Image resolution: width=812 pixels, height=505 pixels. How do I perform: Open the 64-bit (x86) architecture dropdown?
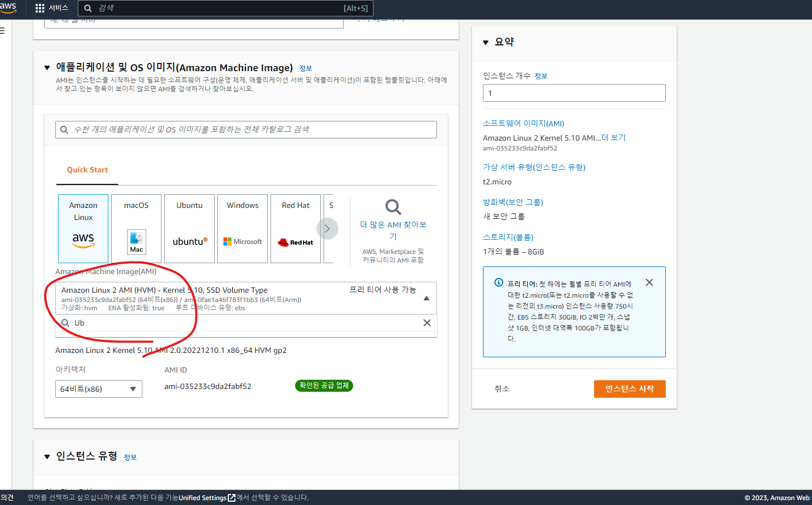tap(99, 389)
